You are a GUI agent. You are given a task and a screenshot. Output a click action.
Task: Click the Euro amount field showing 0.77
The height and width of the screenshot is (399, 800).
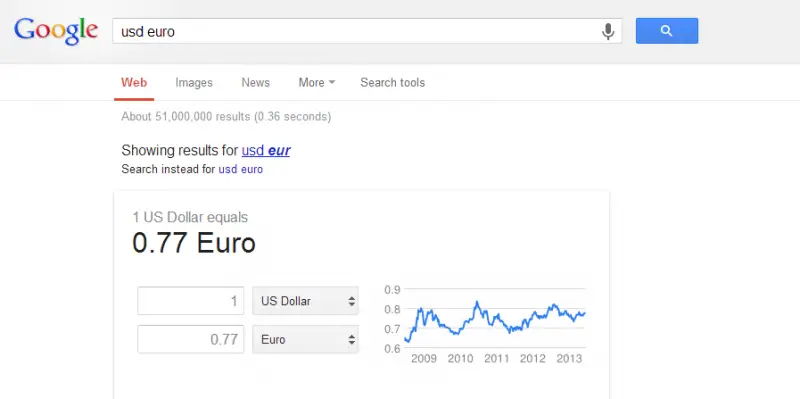click(x=190, y=339)
